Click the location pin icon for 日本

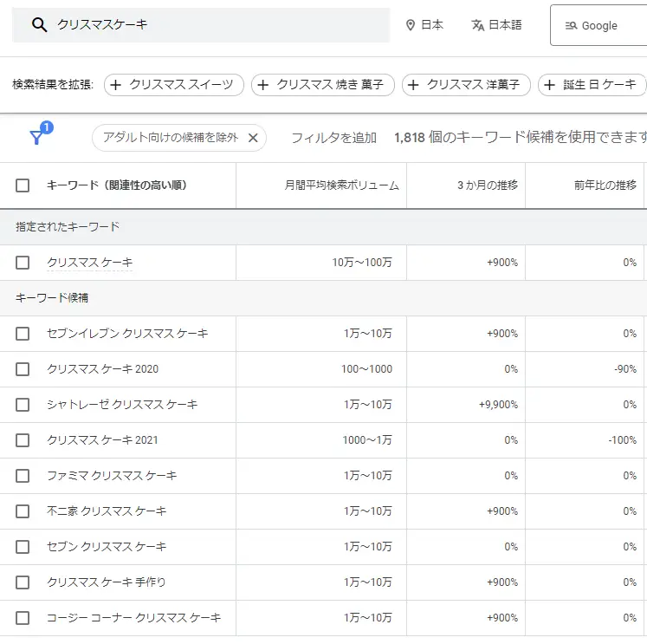[x=411, y=25]
